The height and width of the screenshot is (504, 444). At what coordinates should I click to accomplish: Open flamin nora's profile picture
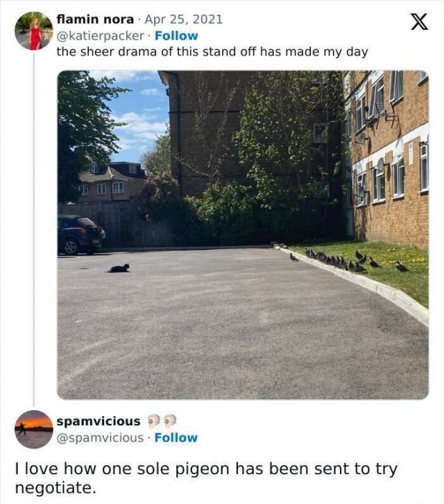coord(33,31)
